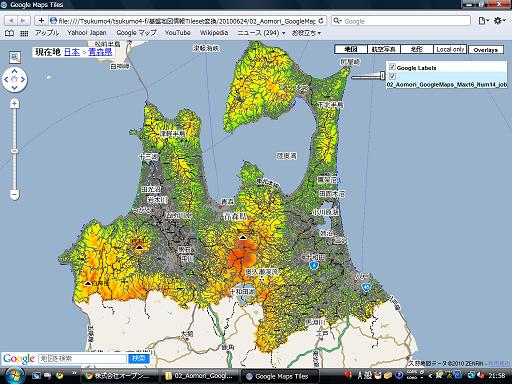
Task: Open the アップル bookmark
Action: click(x=47, y=33)
